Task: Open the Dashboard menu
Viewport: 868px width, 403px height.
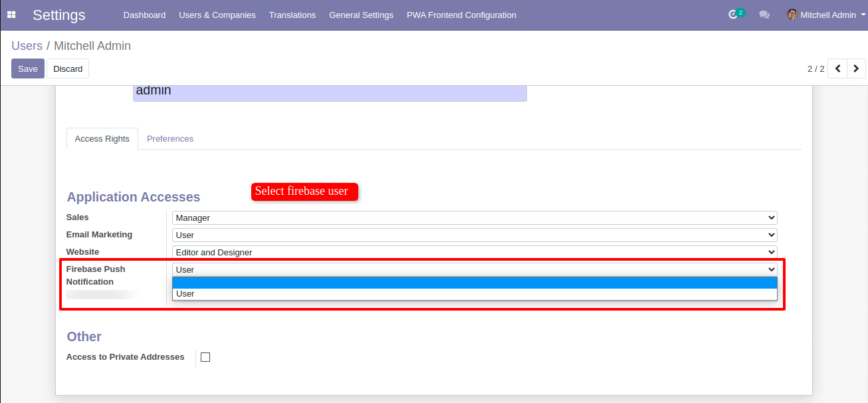Action: click(x=144, y=15)
